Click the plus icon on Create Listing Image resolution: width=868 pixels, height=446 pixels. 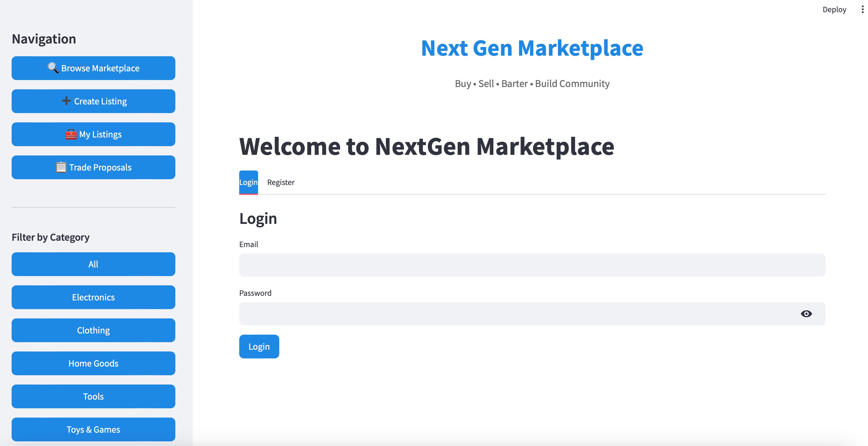[66, 101]
